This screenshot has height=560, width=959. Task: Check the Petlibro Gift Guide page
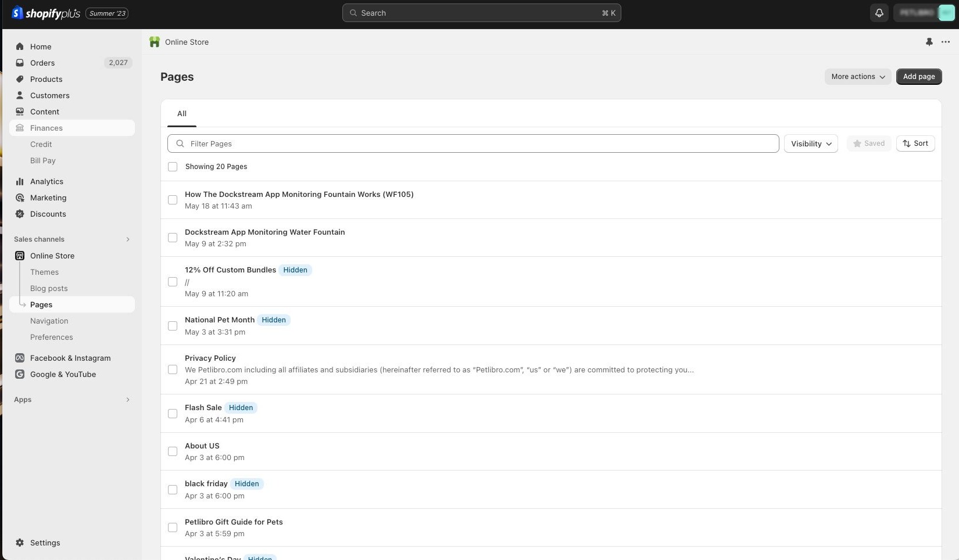(173, 527)
